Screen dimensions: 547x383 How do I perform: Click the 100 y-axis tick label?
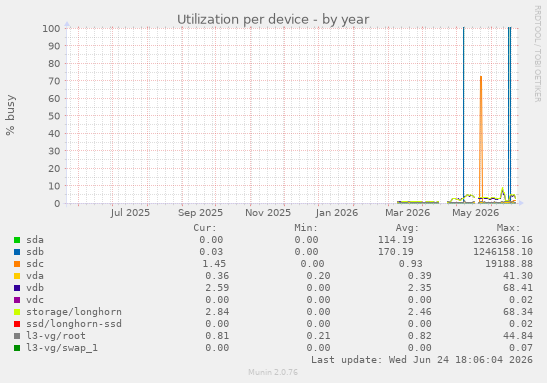[x=51, y=28]
